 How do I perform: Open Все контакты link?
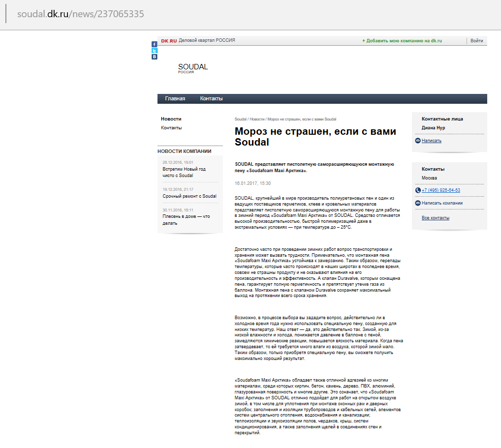[x=436, y=218]
